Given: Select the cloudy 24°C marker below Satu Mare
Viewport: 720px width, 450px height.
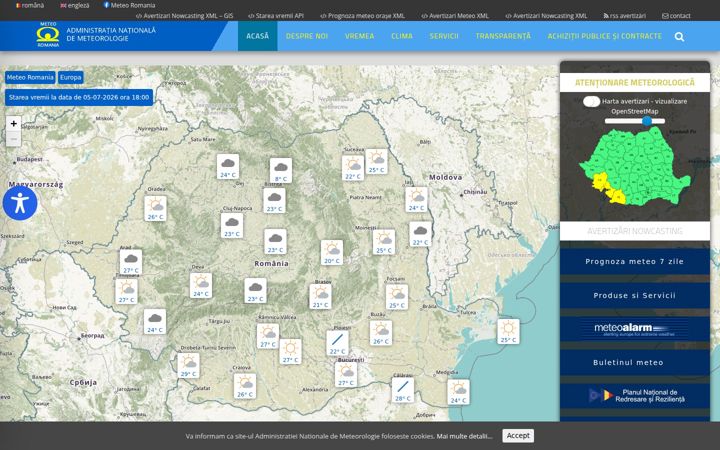Looking at the screenshot, I should (228, 166).
